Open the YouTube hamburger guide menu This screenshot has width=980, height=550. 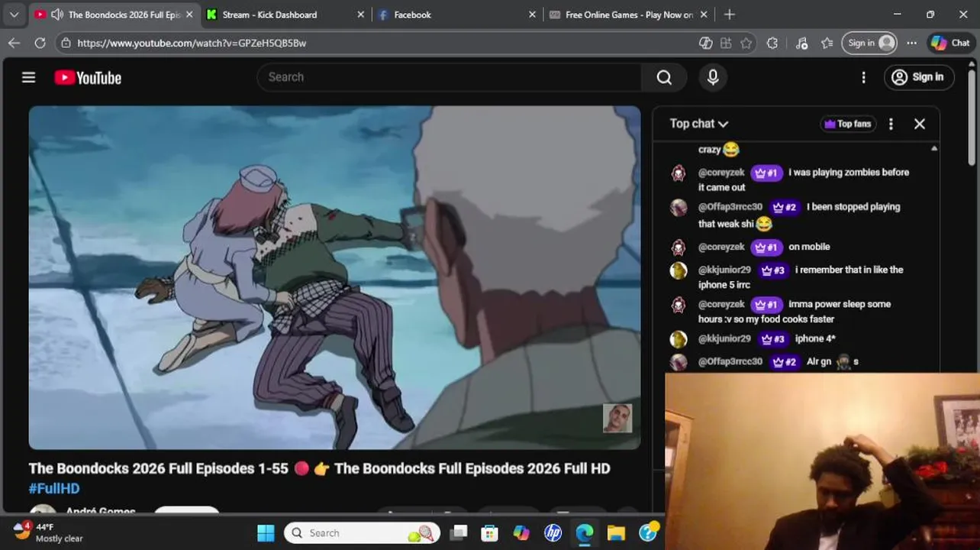28,77
